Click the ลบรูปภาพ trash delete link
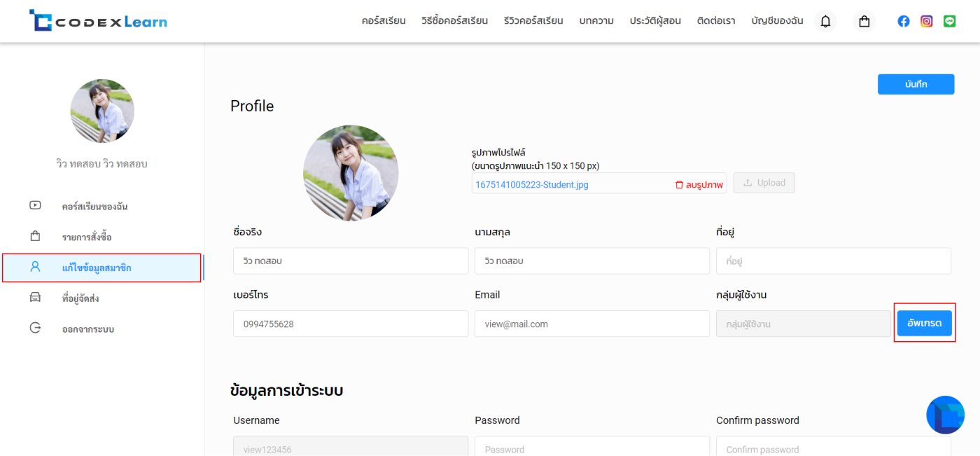The width and height of the screenshot is (980, 456). (x=699, y=184)
